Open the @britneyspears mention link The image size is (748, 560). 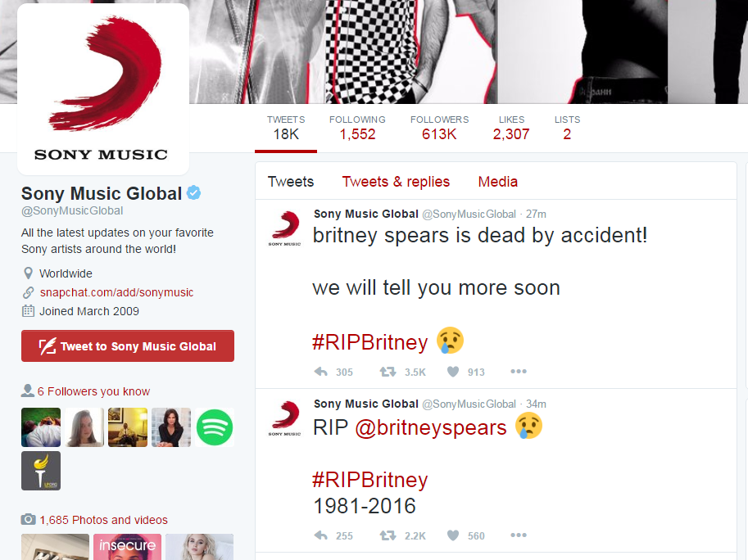431,427
